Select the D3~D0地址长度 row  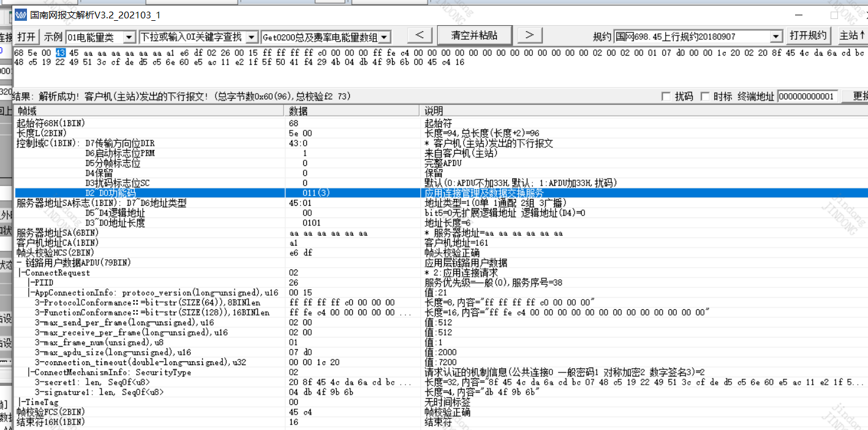[x=440, y=222]
